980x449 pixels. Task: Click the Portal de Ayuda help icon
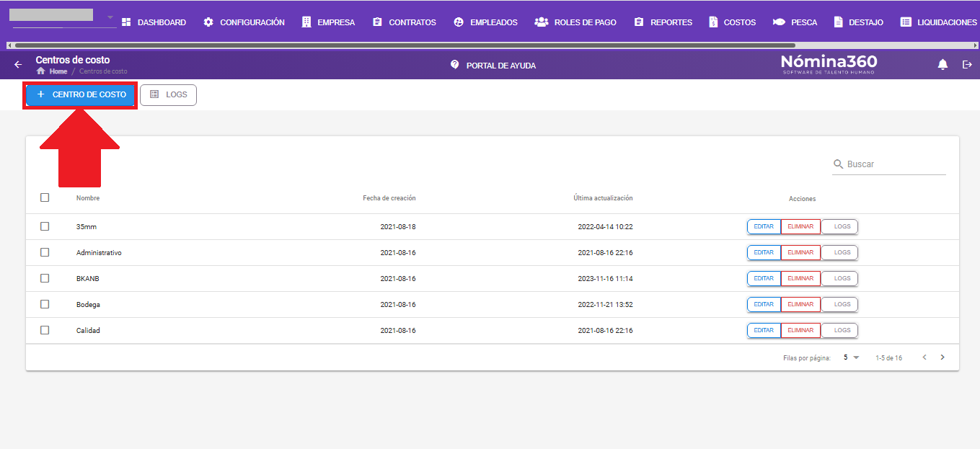[x=454, y=65]
